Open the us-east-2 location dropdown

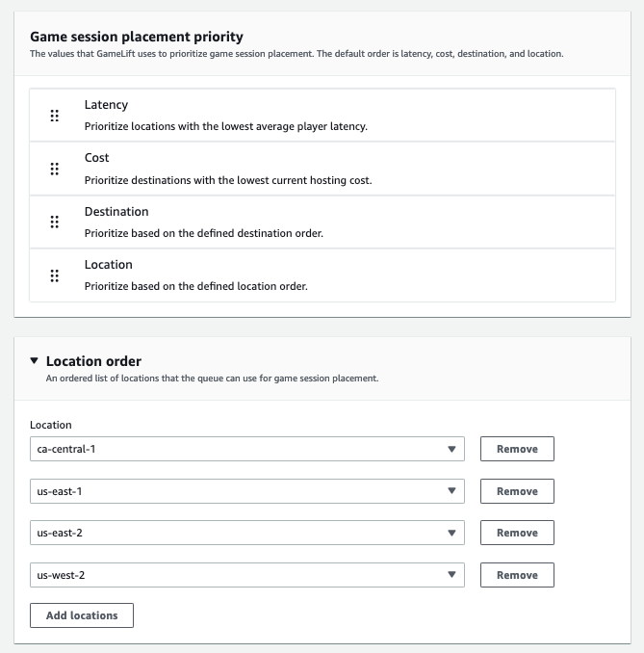(x=246, y=533)
